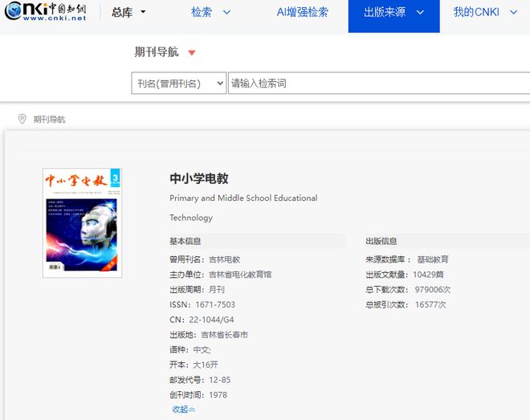
Task: Click the language value 中文
Action: click(x=202, y=349)
